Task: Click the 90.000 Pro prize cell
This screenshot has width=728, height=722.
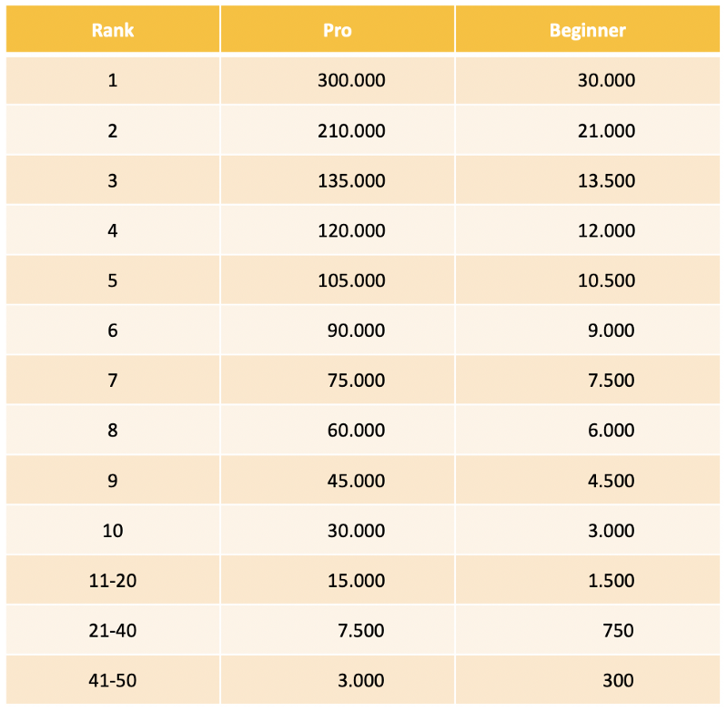Action: (356, 330)
